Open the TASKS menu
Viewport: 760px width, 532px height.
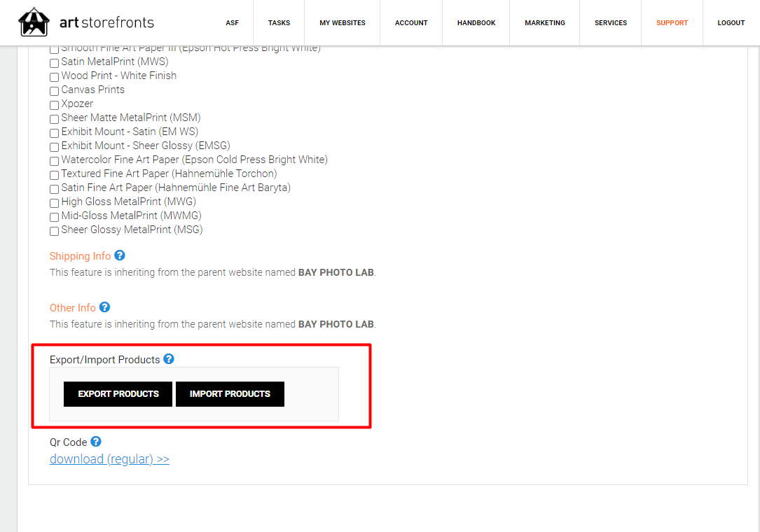tap(279, 23)
